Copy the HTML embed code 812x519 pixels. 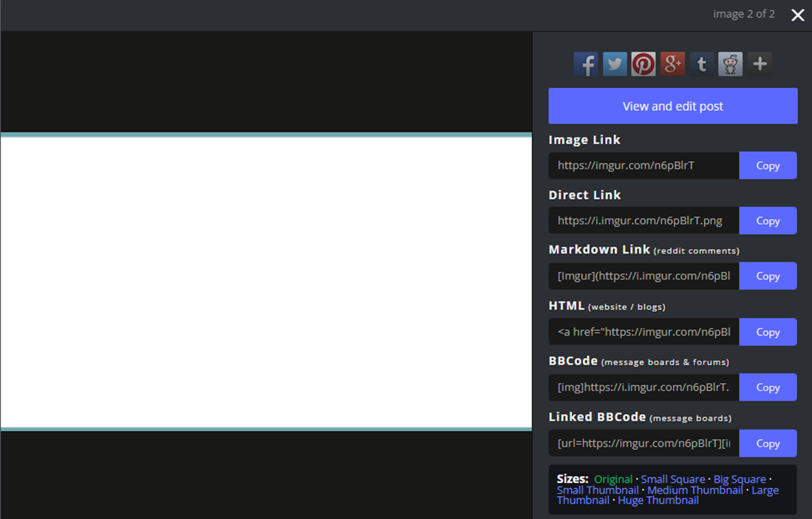pos(768,332)
